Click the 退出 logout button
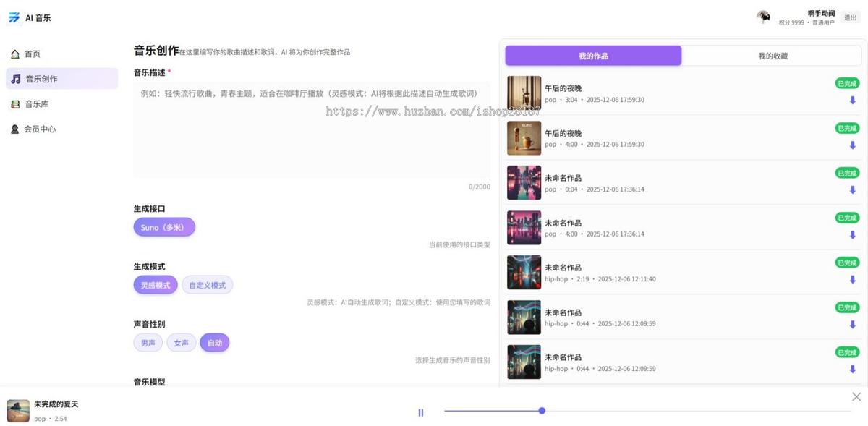868x426 pixels. [x=850, y=17]
